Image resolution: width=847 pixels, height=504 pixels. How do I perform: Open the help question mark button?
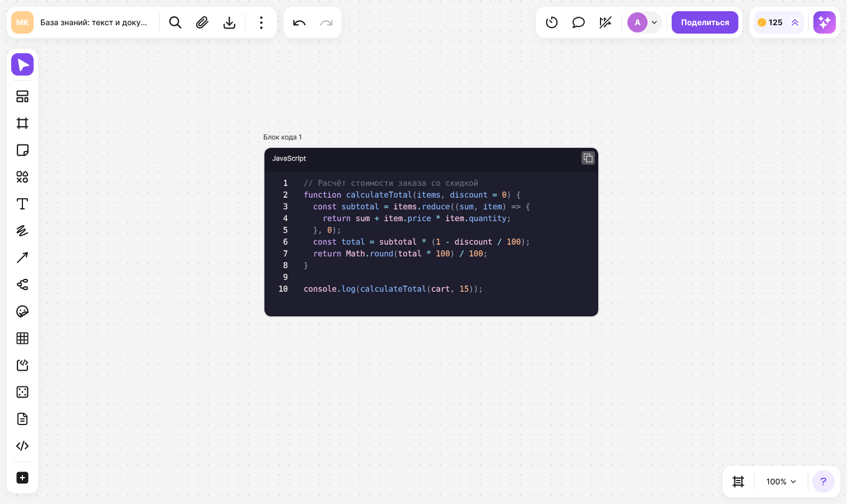click(823, 482)
